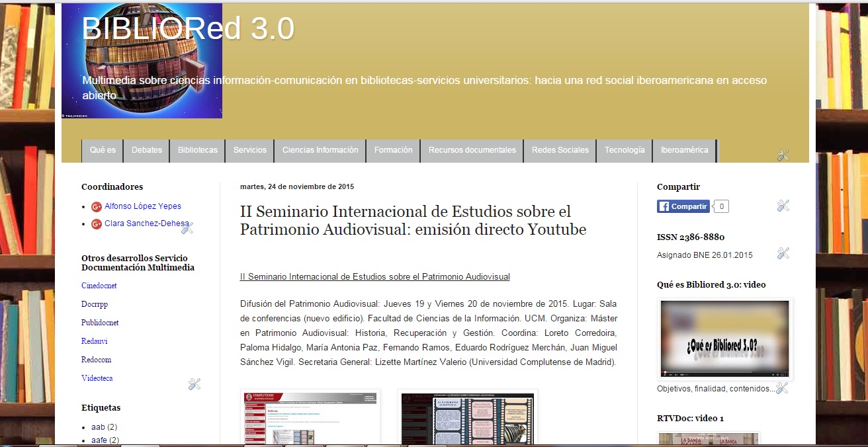
Task: Open the Iberoamérica tab
Action: (685, 150)
